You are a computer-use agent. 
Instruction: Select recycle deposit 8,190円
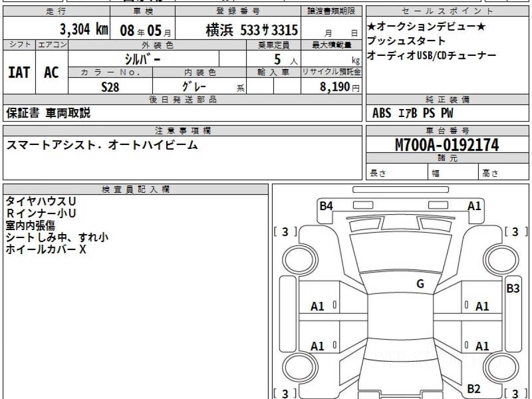pyautogui.click(x=340, y=87)
